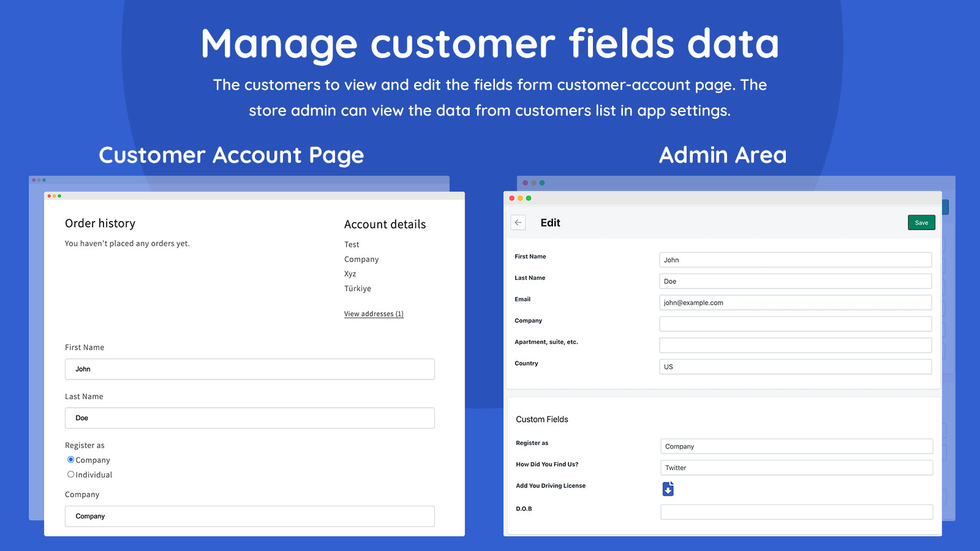Focus the Last Name field containing Doe on account page

pos(250,418)
